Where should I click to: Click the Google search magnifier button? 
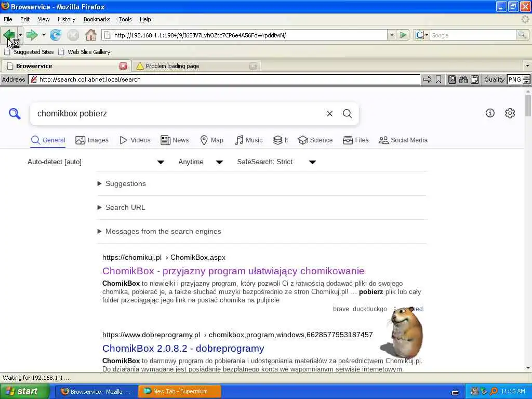click(x=523, y=35)
